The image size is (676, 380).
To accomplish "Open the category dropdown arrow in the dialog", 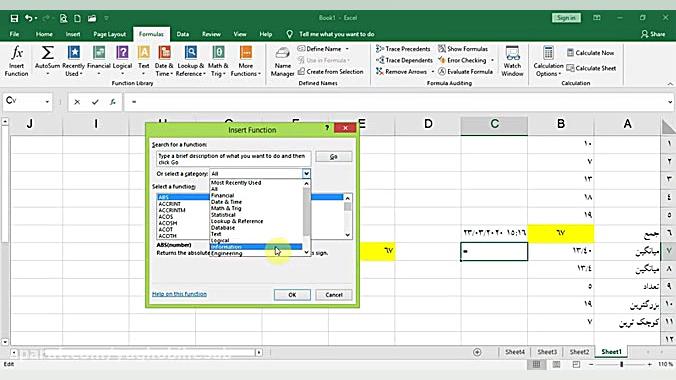I will 306,173.
